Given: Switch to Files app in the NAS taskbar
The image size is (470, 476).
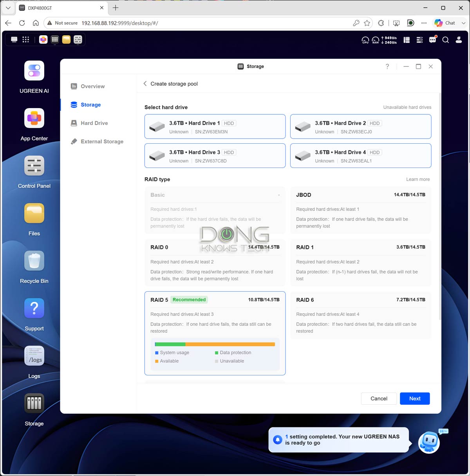Looking at the screenshot, I should pos(67,40).
